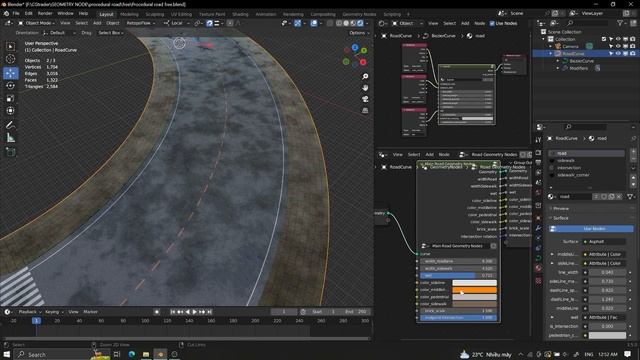The image size is (640, 360).
Task: Open Microsoft Edge from taskbar
Action: [x=132, y=354]
